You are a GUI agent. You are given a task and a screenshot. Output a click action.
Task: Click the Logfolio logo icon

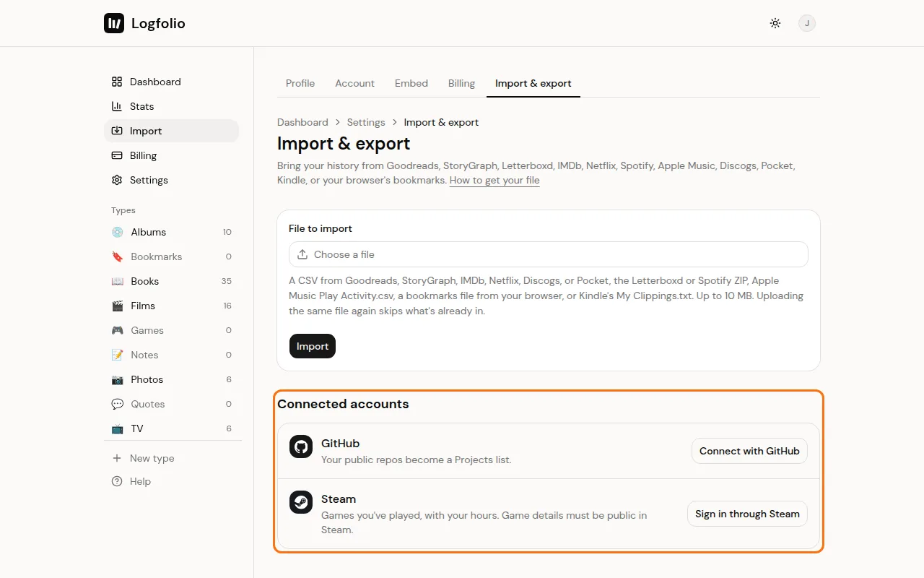[x=114, y=23]
